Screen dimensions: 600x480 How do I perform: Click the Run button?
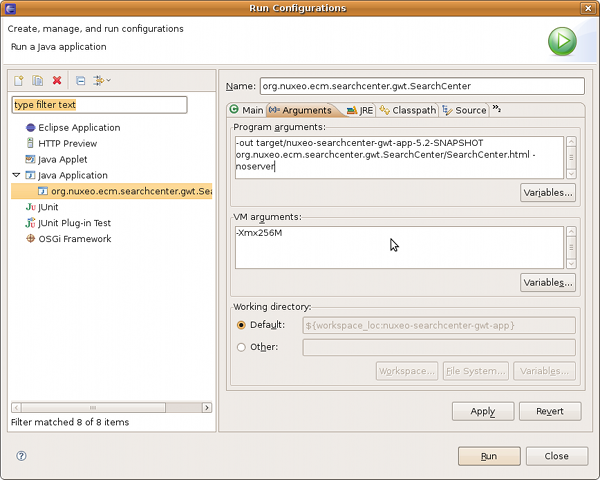pyautogui.click(x=488, y=456)
